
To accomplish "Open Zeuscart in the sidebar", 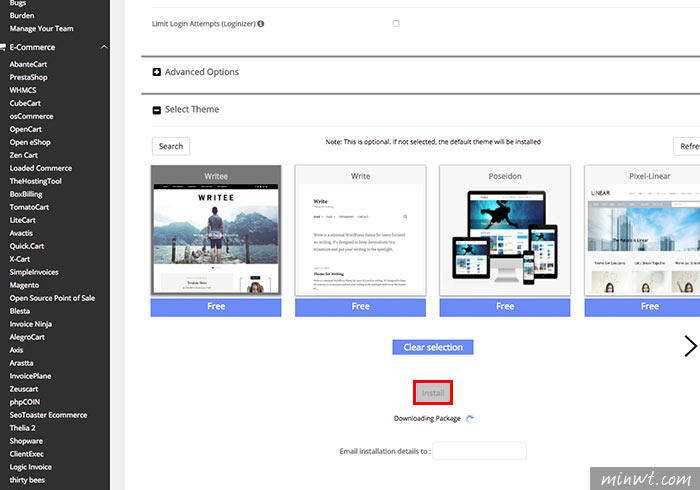I will [24, 389].
